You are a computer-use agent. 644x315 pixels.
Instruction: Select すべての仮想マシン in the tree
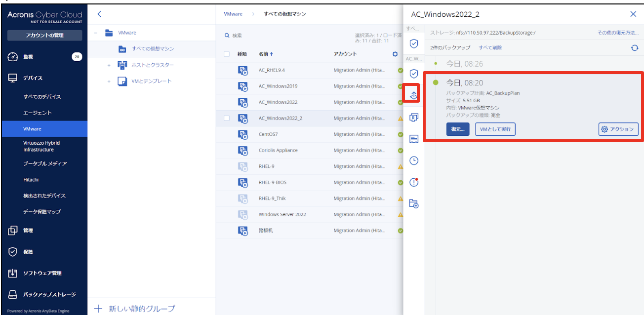[153, 49]
